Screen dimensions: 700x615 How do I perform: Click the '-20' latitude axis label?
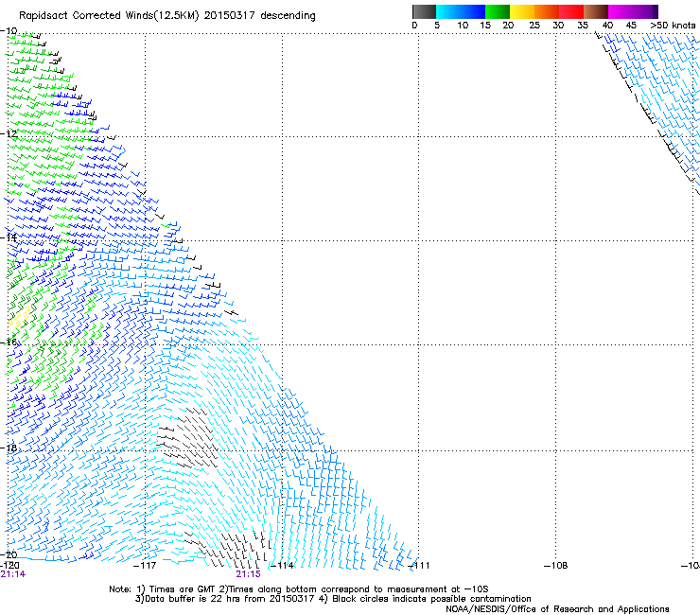tap(9, 554)
